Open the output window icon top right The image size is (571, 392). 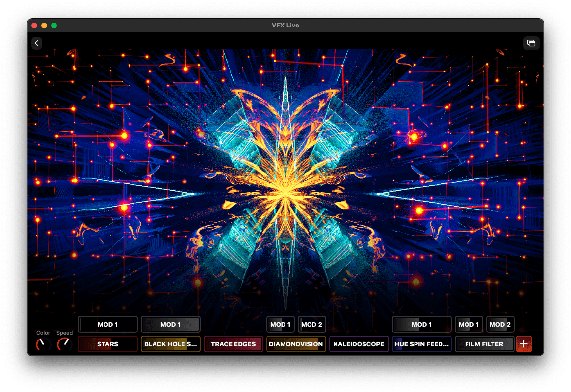(x=531, y=43)
